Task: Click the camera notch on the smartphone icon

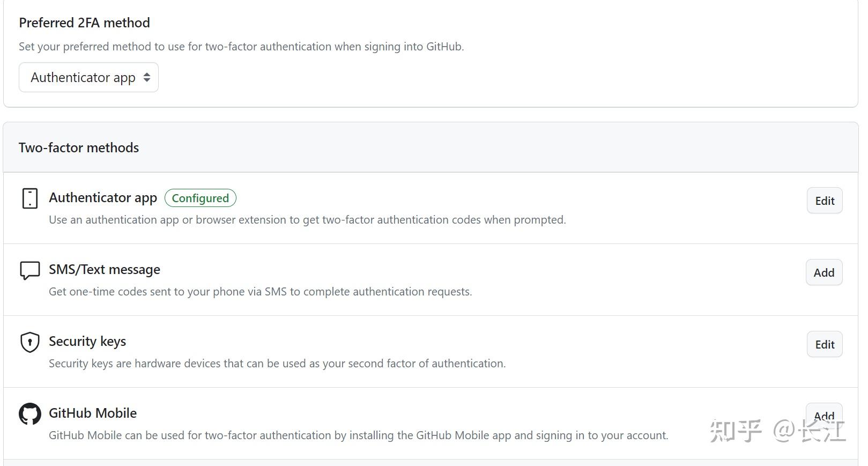Action: [x=29, y=191]
